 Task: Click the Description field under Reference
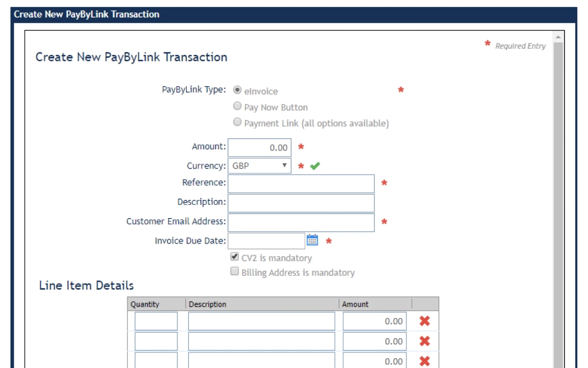tap(301, 203)
